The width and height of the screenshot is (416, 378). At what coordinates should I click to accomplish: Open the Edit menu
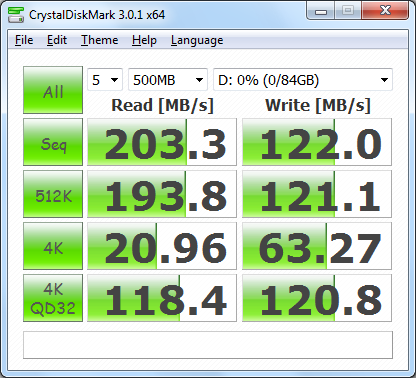tap(57, 40)
